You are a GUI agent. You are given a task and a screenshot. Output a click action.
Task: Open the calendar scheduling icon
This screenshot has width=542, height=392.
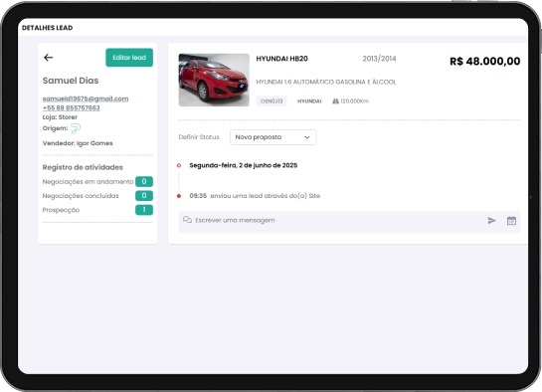tap(511, 221)
